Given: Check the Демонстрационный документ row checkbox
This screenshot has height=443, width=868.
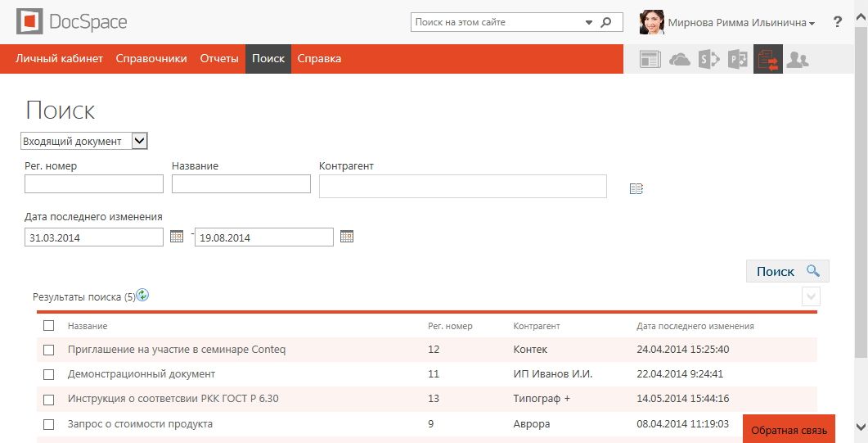Looking at the screenshot, I should tap(49, 374).
